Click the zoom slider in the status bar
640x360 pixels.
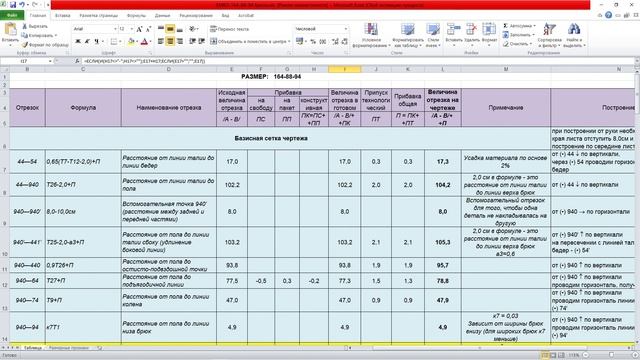tap(611, 355)
